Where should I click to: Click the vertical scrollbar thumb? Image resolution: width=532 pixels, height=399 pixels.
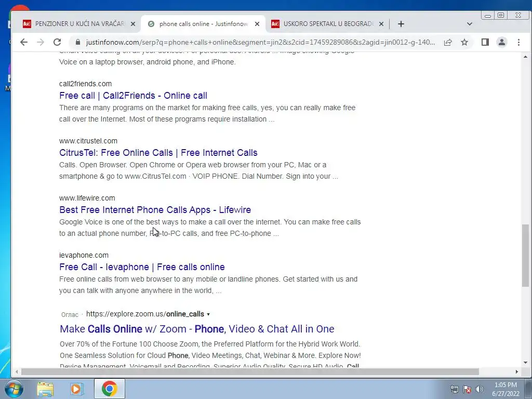tap(525, 255)
